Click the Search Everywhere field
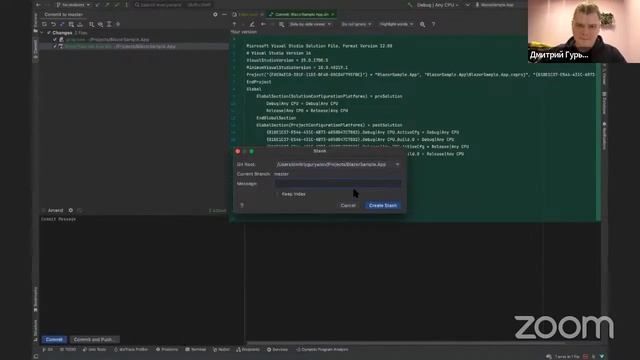Viewport: 640px width, 360px height. (x=173, y=5)
